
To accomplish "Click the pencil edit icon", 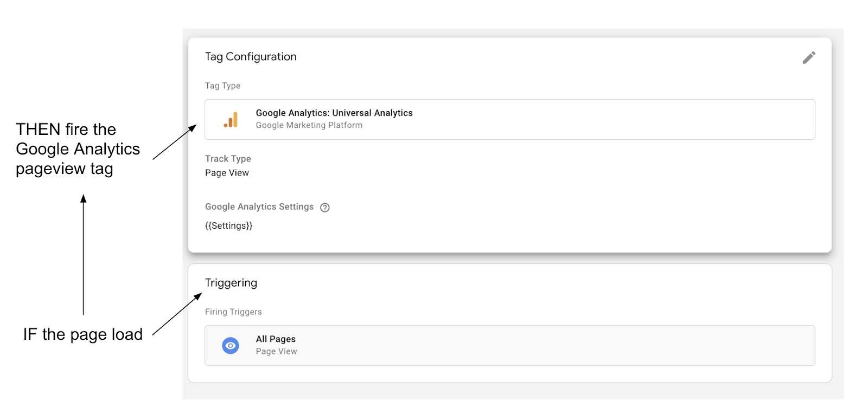I will click(x=808, y=57).
